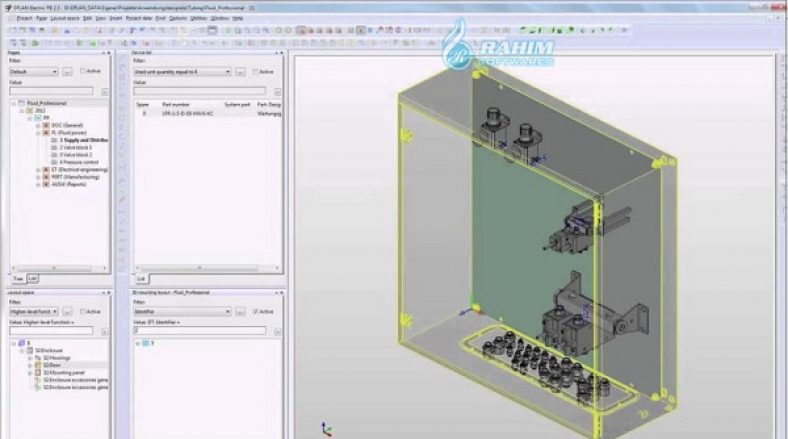Click the Part number column header
The width and height of the screenshot is (788, 439).
(176, 104)
